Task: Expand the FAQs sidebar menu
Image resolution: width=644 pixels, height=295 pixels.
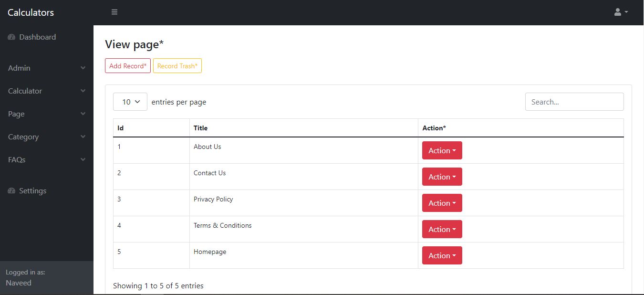Action: point(47,160)
